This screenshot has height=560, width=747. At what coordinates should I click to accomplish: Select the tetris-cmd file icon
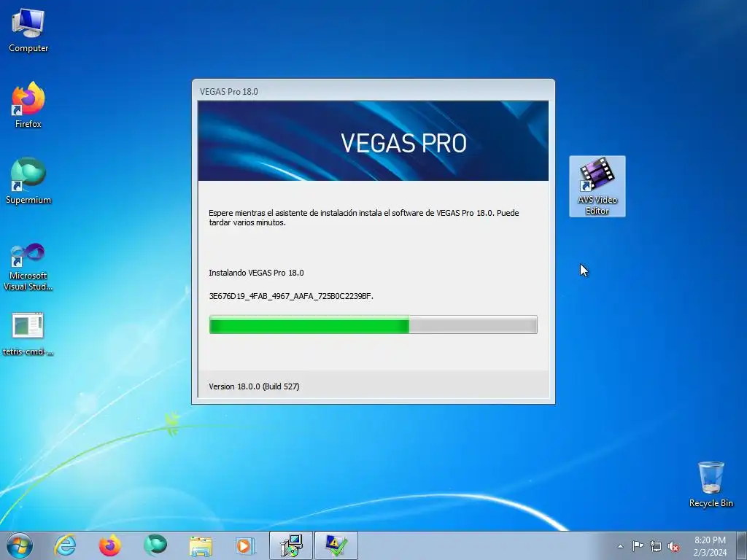point(28,334)
